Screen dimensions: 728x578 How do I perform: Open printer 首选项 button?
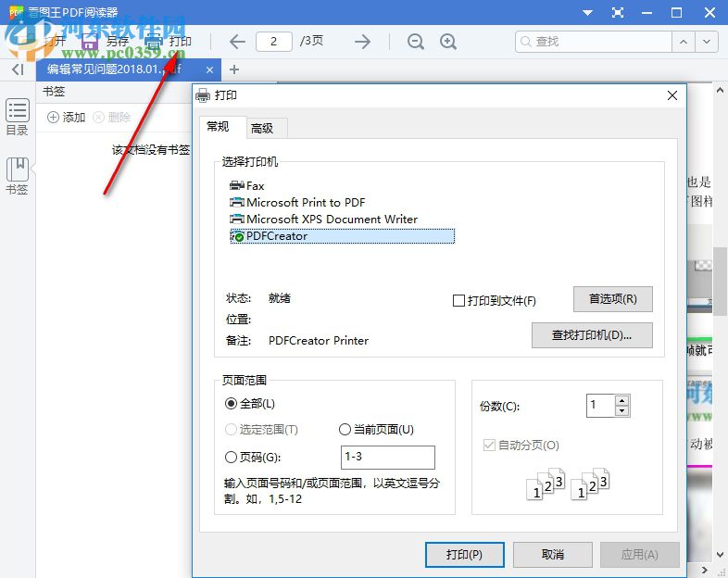[x=613, y=299]
